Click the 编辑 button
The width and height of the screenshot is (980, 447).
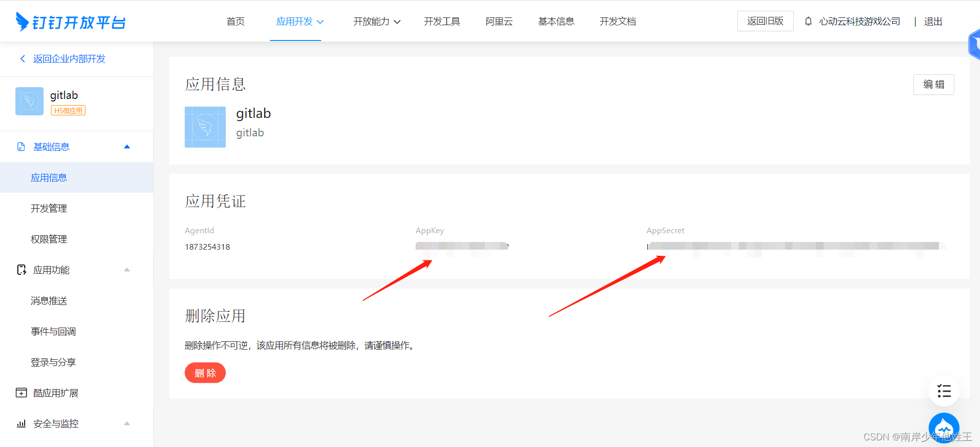click(933, 85)
